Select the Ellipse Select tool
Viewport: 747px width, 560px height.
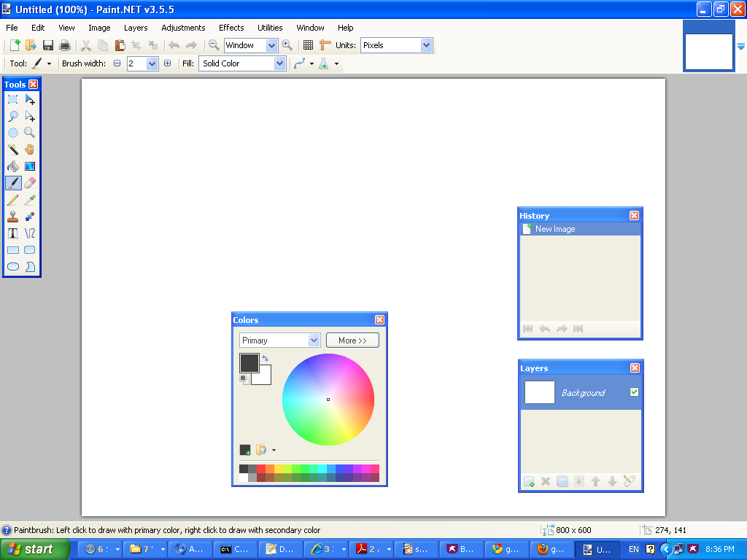[x=13, y=133]
